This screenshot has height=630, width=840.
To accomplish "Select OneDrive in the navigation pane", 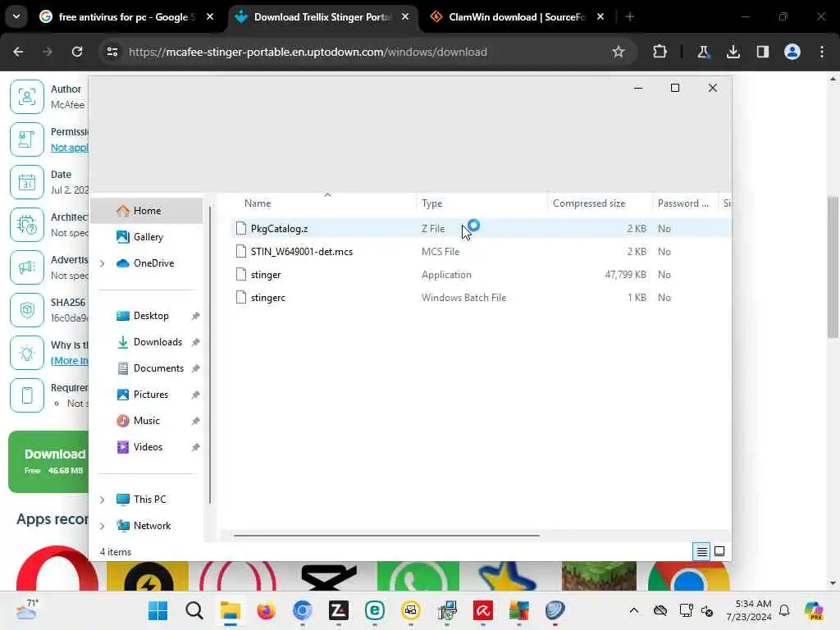I will click(153, 263).
